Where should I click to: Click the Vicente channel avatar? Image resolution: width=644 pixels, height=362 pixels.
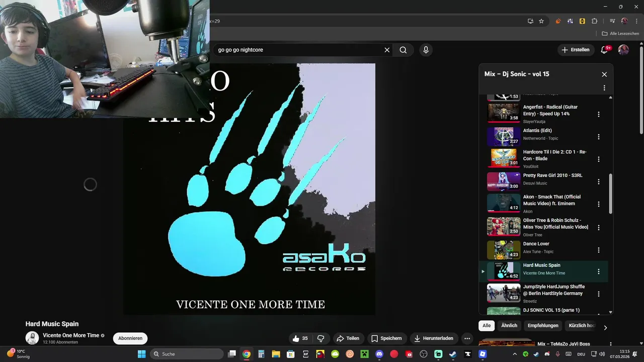pos(32,338)
